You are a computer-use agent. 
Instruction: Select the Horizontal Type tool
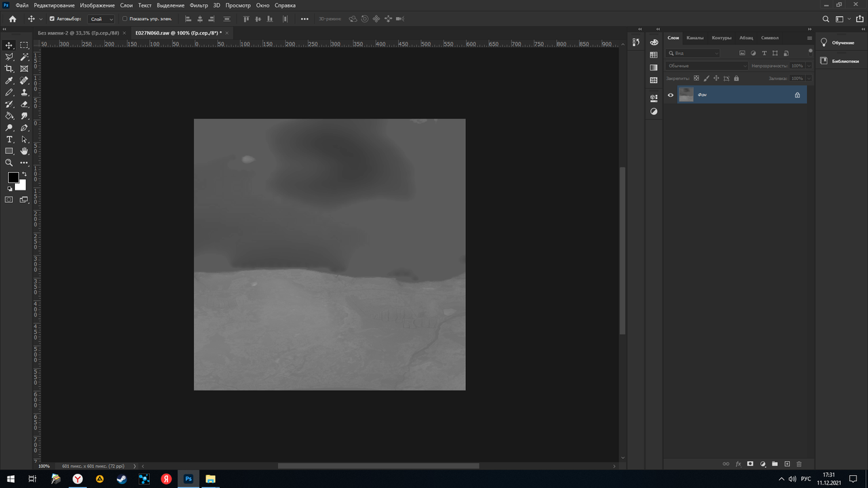[x=9, y=140]
